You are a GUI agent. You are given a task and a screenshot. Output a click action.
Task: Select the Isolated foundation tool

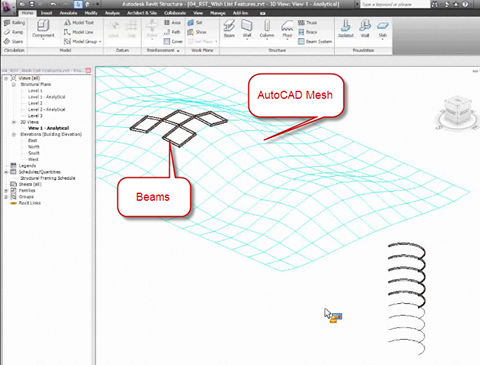tap(346, 28)
